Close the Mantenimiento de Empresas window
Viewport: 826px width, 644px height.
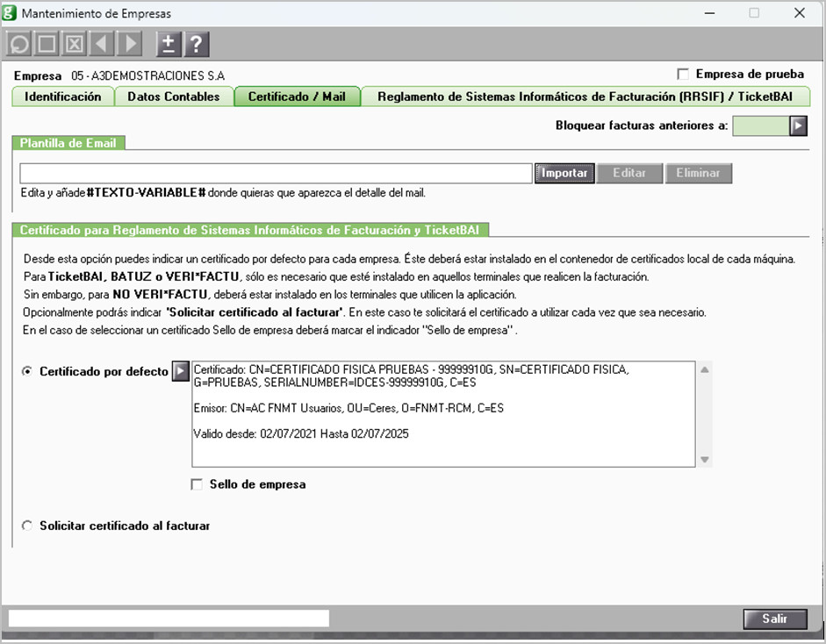pos(799,13)
